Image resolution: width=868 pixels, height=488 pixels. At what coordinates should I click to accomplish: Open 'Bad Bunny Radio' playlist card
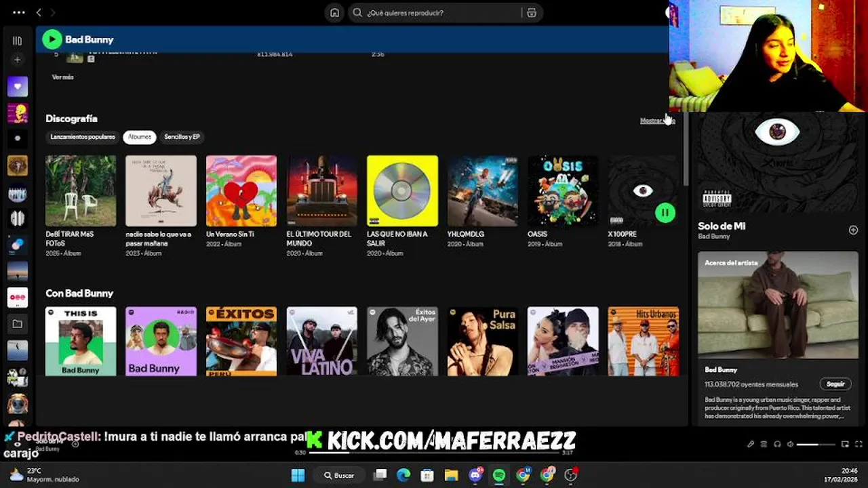(161, 341)
